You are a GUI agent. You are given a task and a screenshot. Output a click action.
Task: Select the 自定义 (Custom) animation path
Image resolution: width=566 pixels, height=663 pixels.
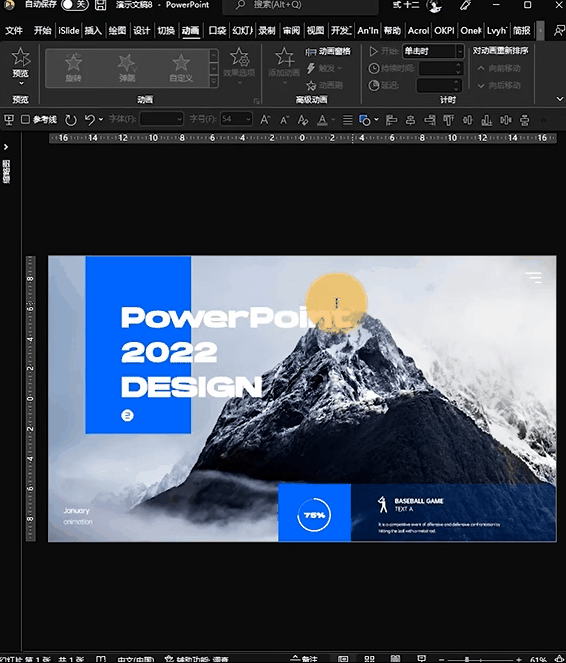(181, 68)
